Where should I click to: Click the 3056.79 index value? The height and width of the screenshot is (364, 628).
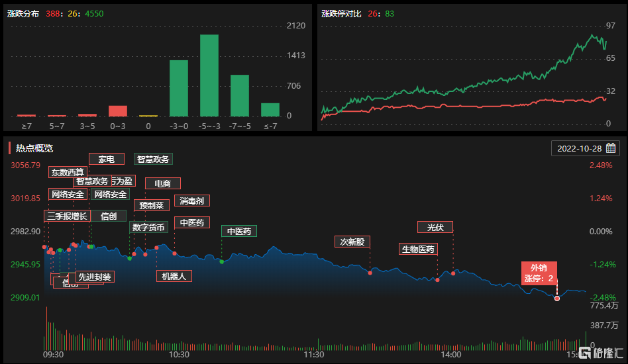(x=26, y=165)
